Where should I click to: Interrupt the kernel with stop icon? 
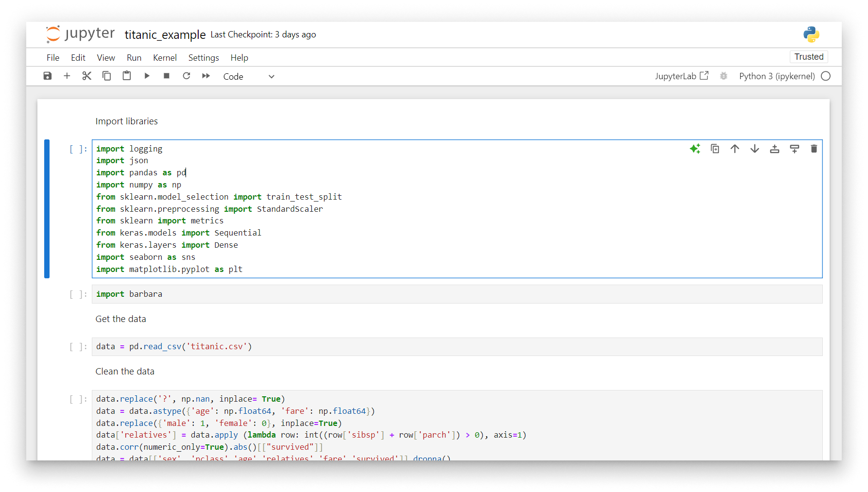click(x=166, y=76)
